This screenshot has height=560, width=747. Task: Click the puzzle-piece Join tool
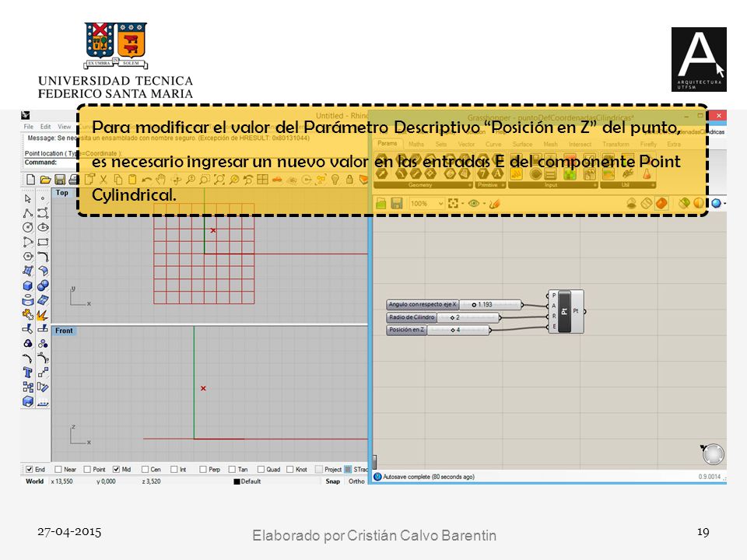28,314
